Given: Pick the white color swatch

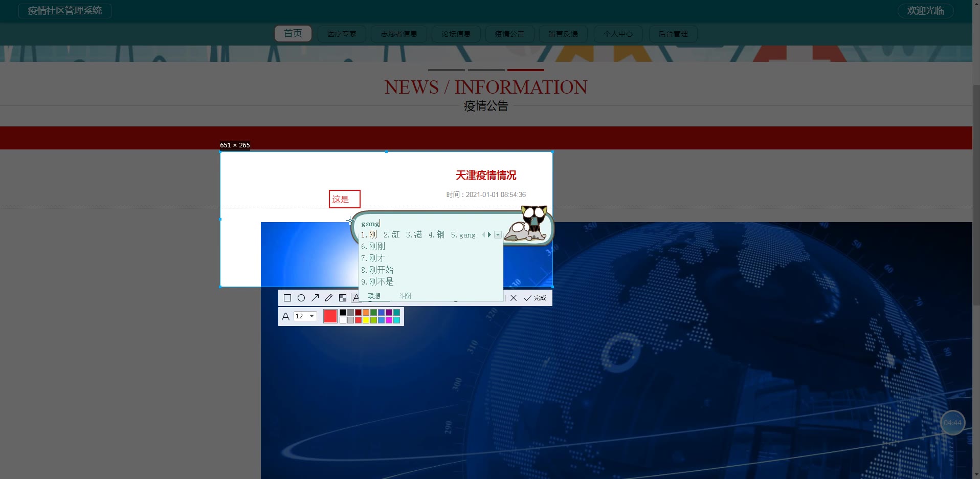Looking at the screenshot, I should pos(343,320).
